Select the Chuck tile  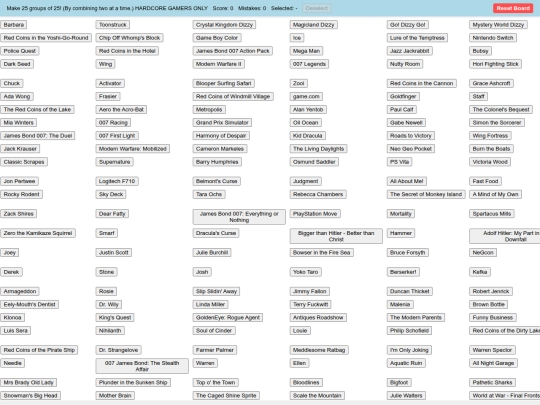[x=12, y=83]
